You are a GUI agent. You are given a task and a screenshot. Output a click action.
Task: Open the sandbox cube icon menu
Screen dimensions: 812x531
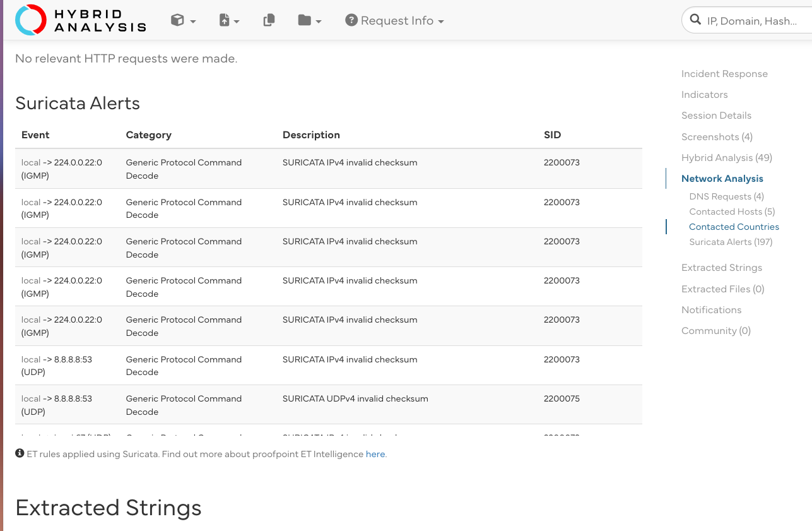coord(183,21)
